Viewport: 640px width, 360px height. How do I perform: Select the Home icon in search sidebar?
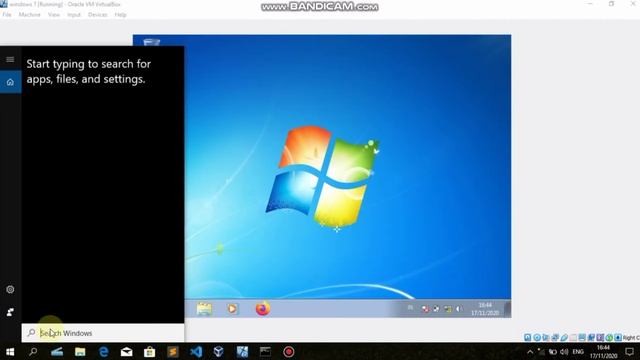(10, 82)
